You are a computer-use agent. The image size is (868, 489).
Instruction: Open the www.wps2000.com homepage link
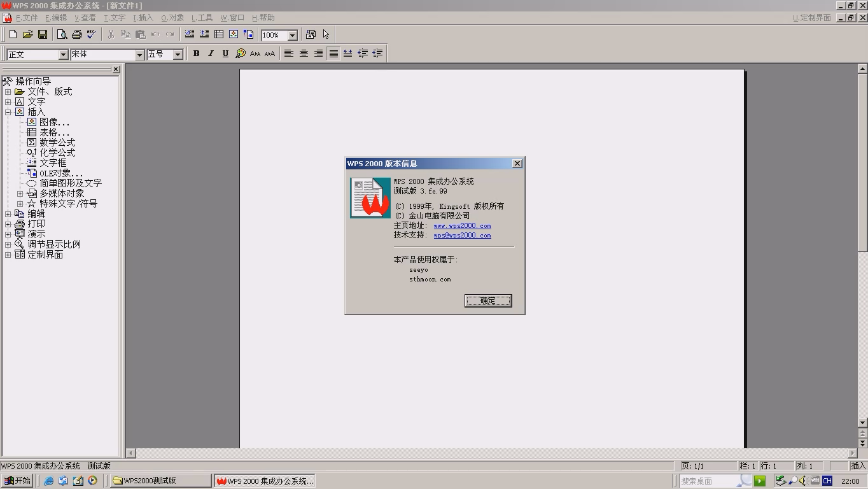point(462,225)
